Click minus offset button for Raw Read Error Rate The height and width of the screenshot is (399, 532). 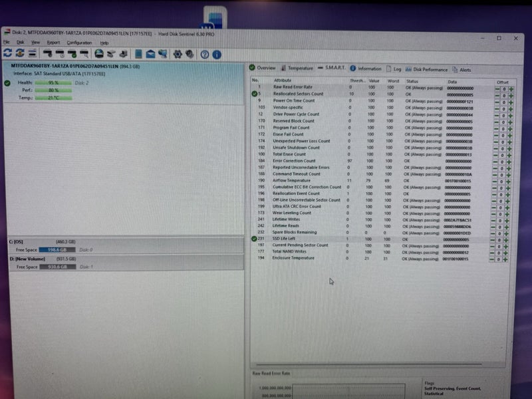coord(497,89)
